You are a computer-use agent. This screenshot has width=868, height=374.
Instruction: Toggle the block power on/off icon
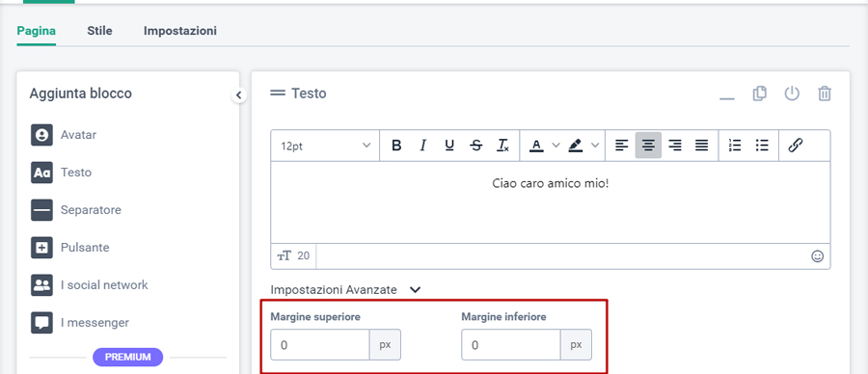click(792, 93)
